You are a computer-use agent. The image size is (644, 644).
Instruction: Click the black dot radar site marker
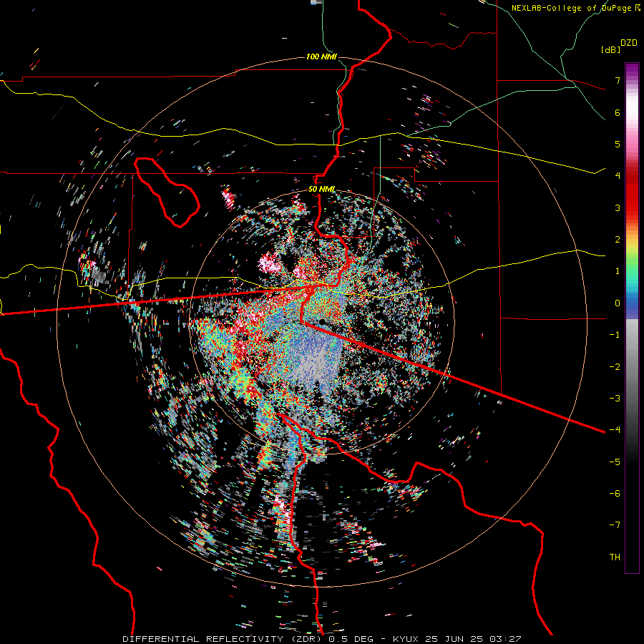pyautogui.click(x=322, y=321)
